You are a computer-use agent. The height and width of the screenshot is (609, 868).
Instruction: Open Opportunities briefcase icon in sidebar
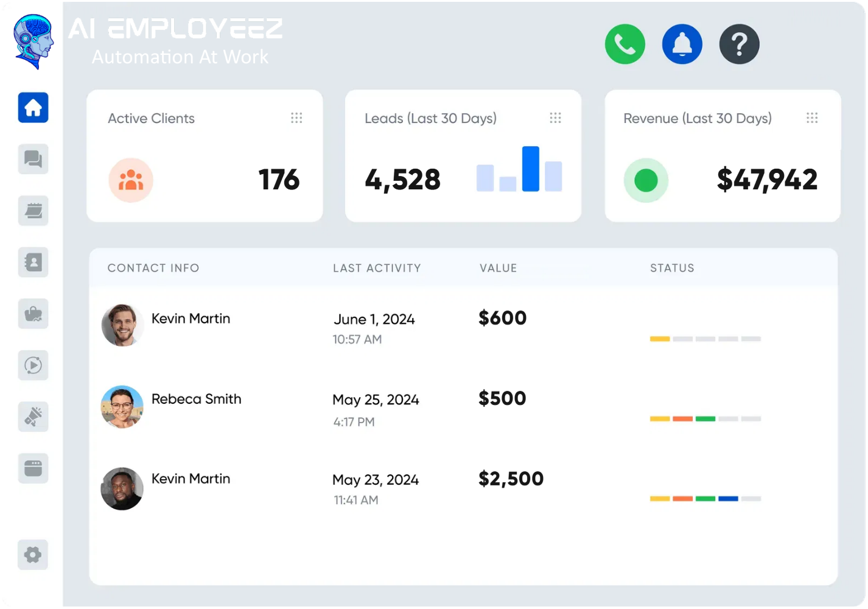point(33,314)
